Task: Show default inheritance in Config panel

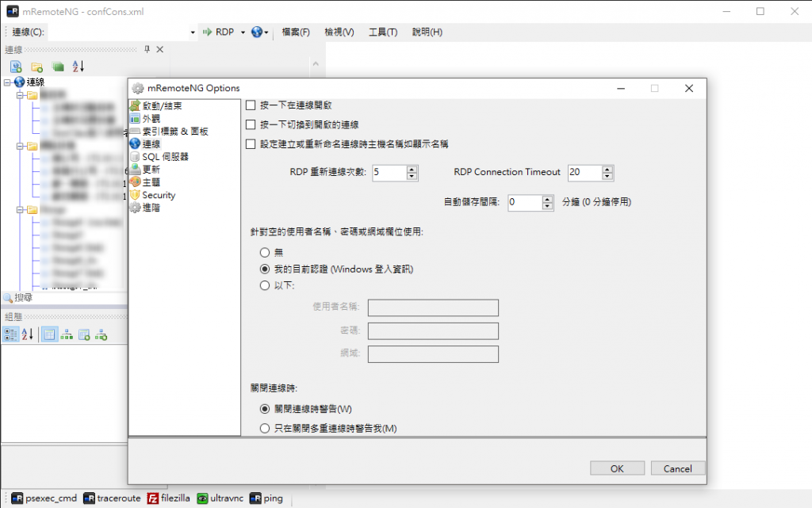Action: (x=101, y=334)
